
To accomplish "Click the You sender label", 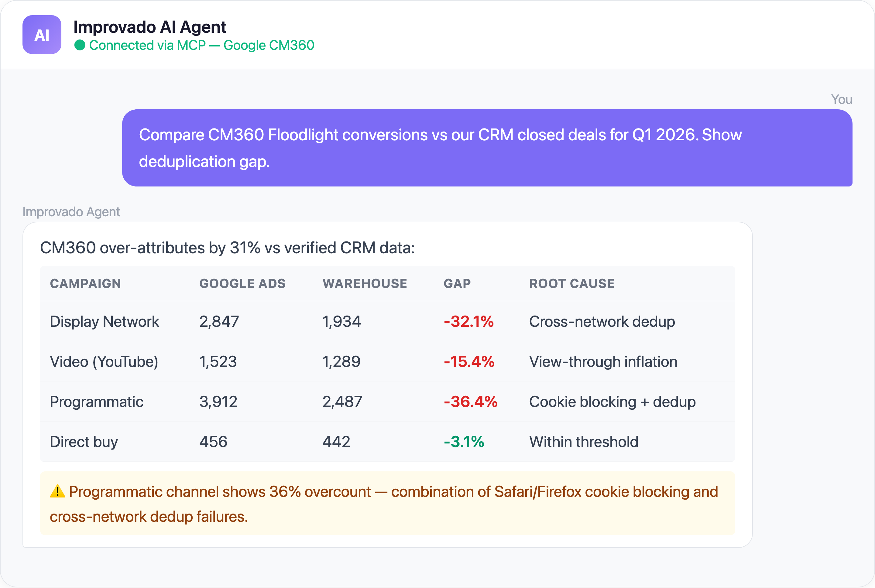I will [x=841, y=99].
